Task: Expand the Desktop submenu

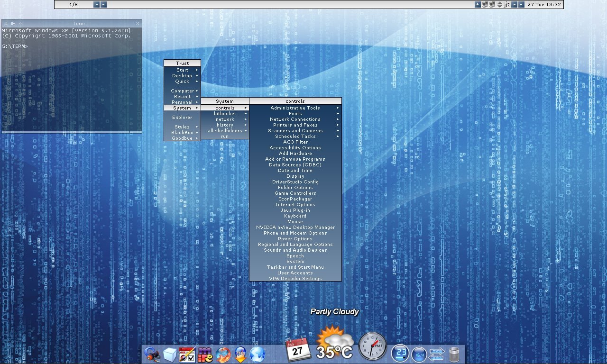Action: pyautogui.click(x=182, y=76)
